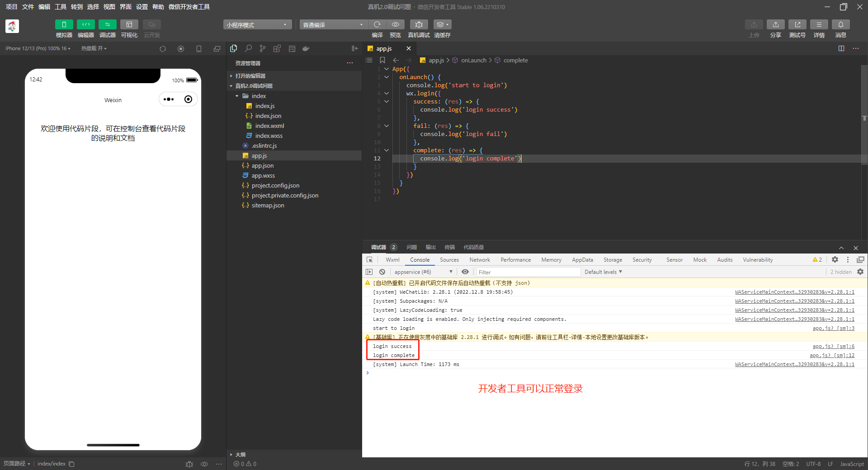Open the Default levels dropdown
Viewport: 868px width, 470px height.
[604, 272]
